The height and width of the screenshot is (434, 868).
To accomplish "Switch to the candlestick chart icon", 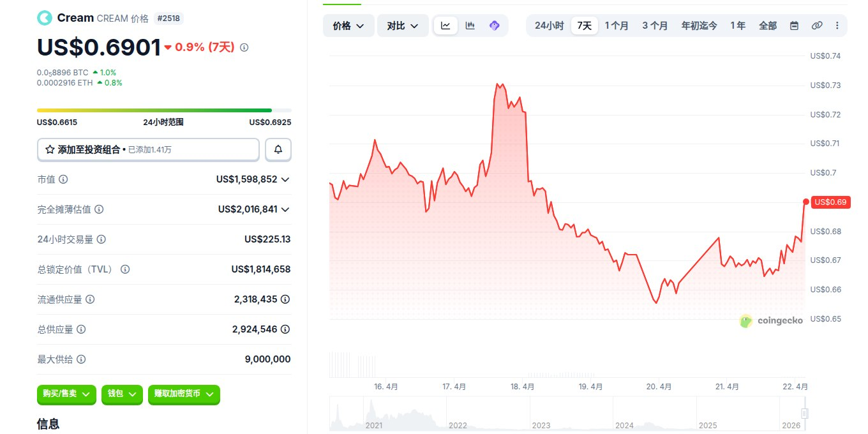I will (470, 26).
